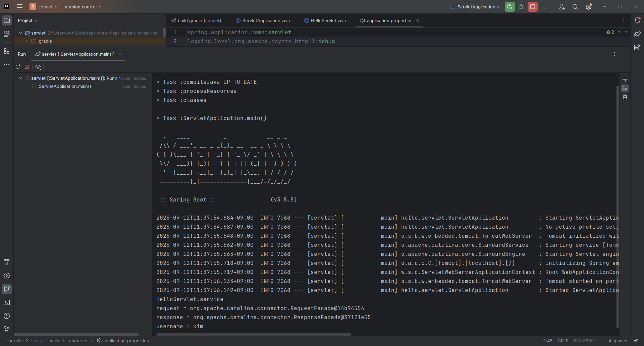644x346 pixels.
Task: Click the CRLF line separator widget
Action: [x=563, y=341]
